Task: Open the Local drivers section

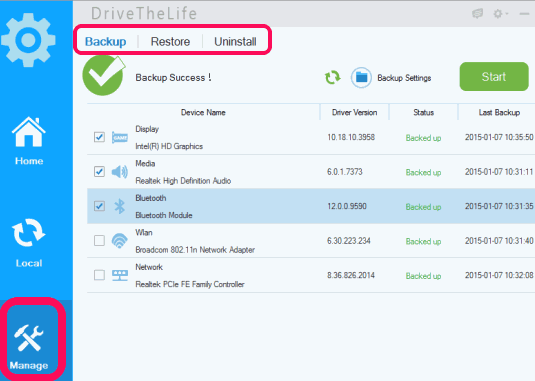Action: [x=29, y=243]
